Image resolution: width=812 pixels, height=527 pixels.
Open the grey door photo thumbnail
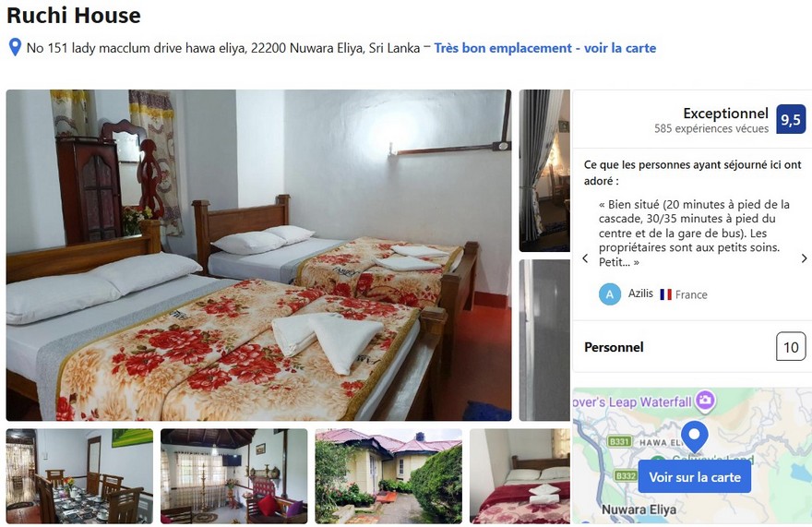(544, 340)
